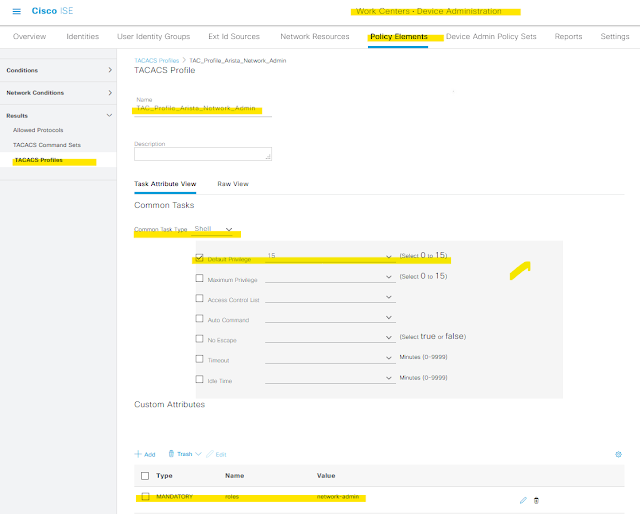The height and width of the screenshot is (514, 640).
Task: Open the Maximum Privilege value dropdown
Action: click(330, 277)
